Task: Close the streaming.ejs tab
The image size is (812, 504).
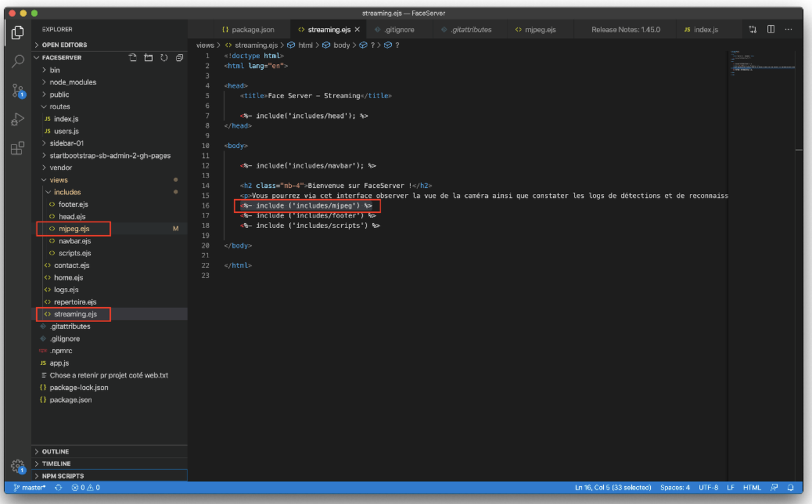Action: click(357, 29)
